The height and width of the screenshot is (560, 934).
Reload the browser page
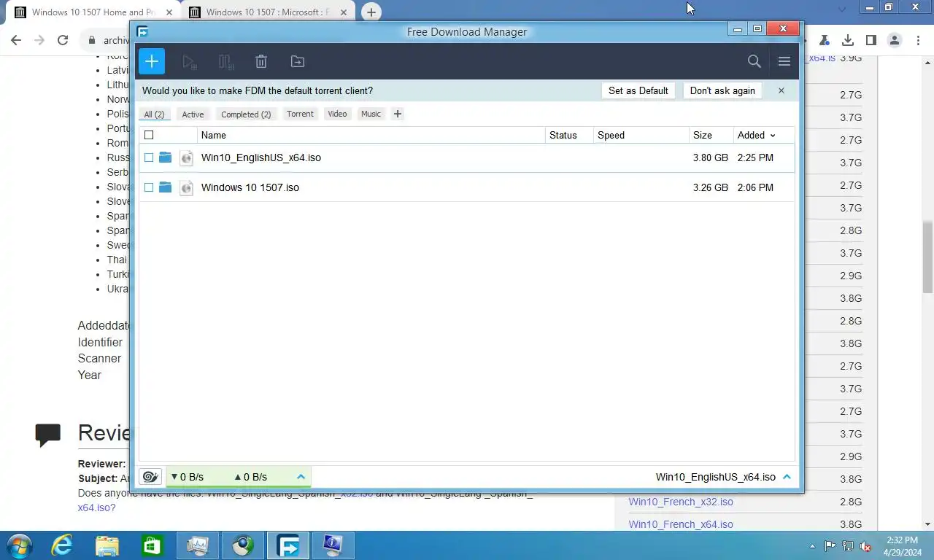63,40
